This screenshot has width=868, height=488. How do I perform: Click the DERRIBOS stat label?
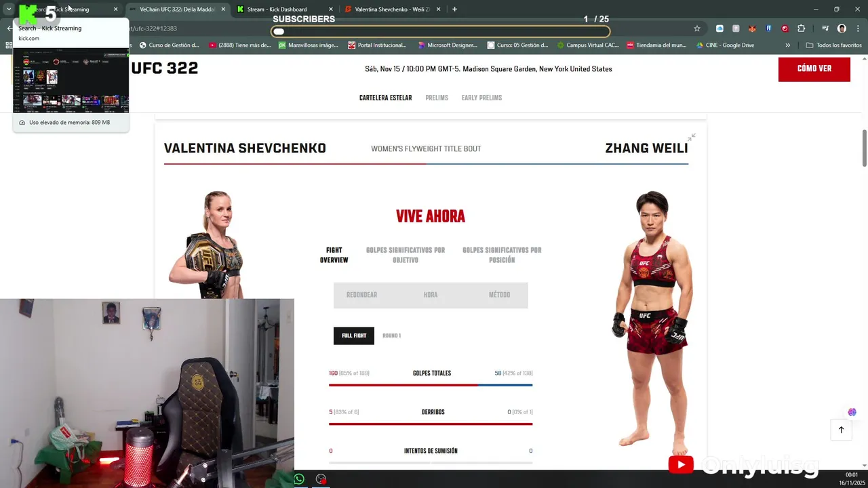click(433, 412)
